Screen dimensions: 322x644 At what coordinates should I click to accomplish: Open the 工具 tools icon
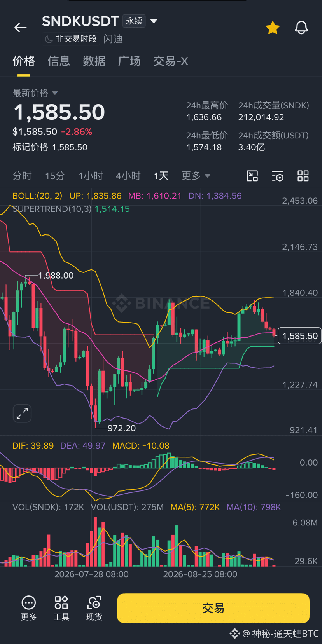pos(61,608)
